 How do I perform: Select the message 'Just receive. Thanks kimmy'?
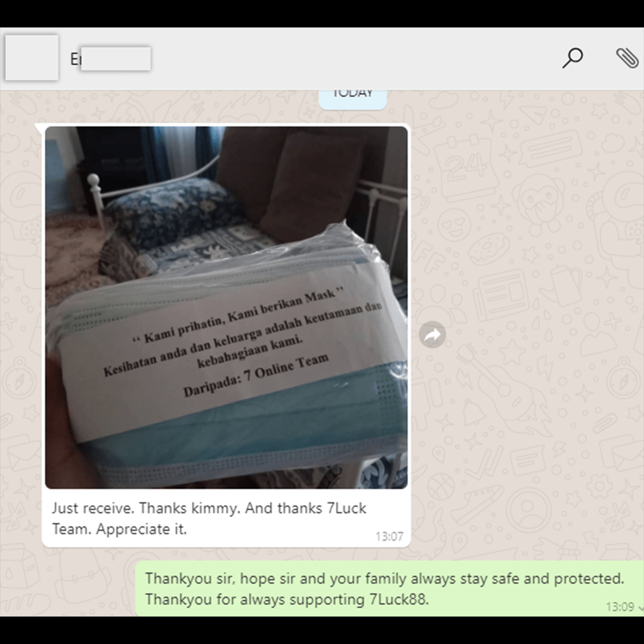tap(209, 518)
